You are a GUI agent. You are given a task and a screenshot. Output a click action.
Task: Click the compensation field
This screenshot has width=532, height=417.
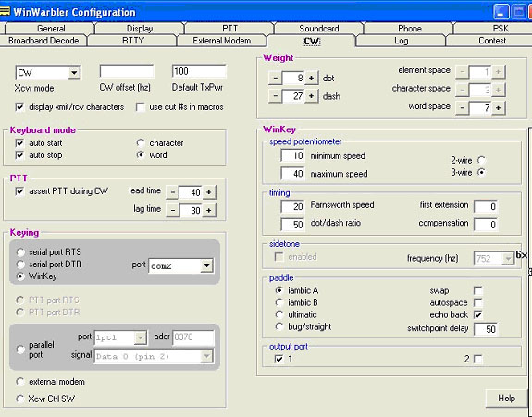486,225
